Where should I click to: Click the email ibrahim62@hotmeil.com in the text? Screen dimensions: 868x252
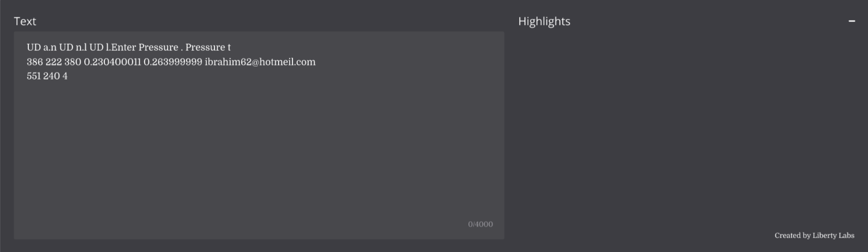coord(260,62)
